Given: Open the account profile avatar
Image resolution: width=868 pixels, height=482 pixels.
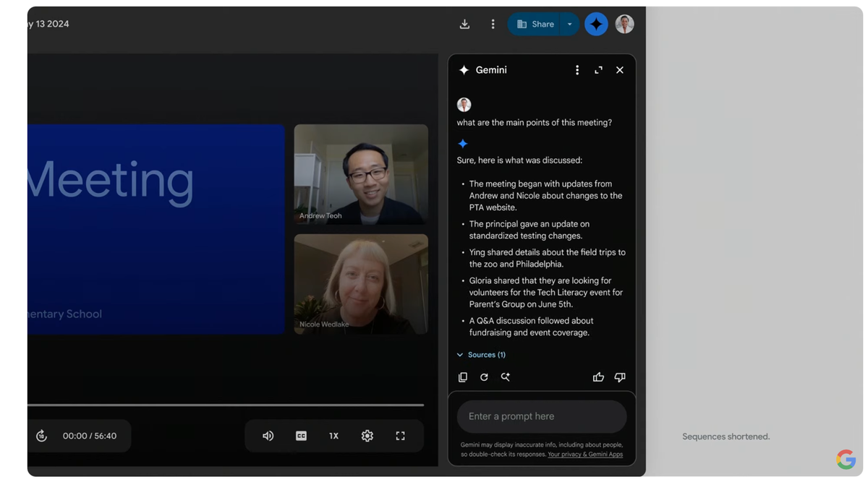Looking at the screenshot, I should [624, 24].
